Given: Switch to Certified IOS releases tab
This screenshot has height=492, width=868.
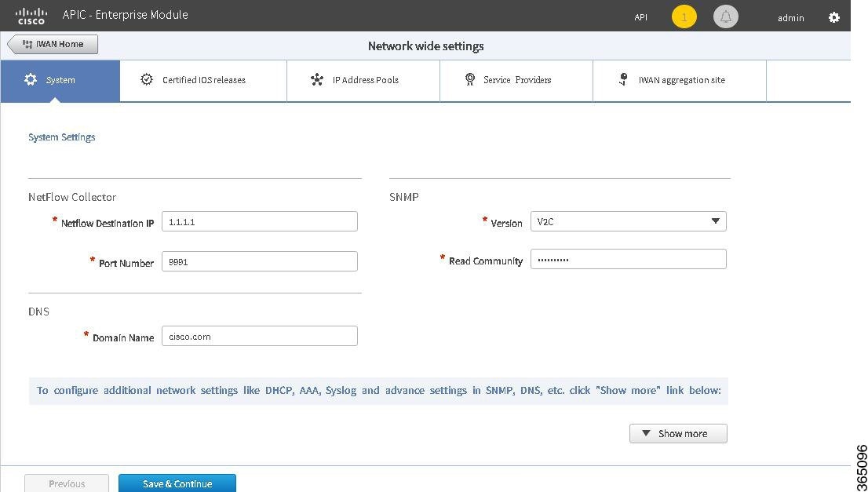Looking at the screenshot, I should 203,81.
